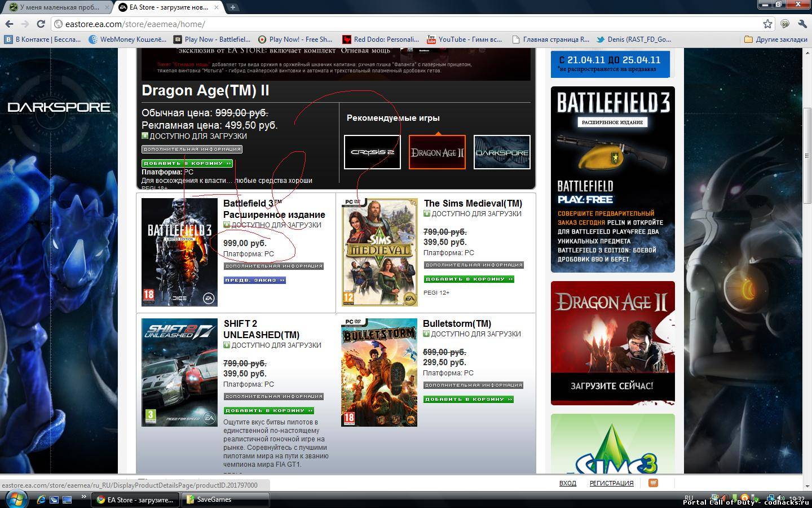Open Battlefield 3 box cover image
The height and width of the screenshot is (508, 812).
coord(179,252)
